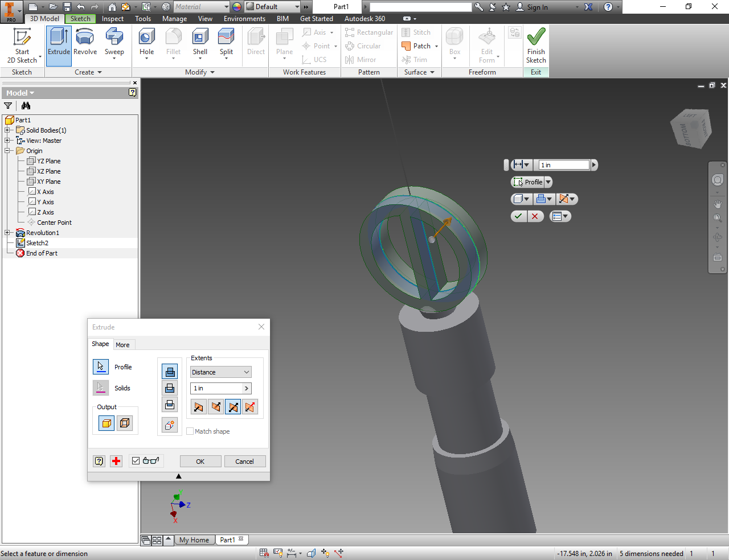
Task: Click the Material selector field
Action: (202, 7)
